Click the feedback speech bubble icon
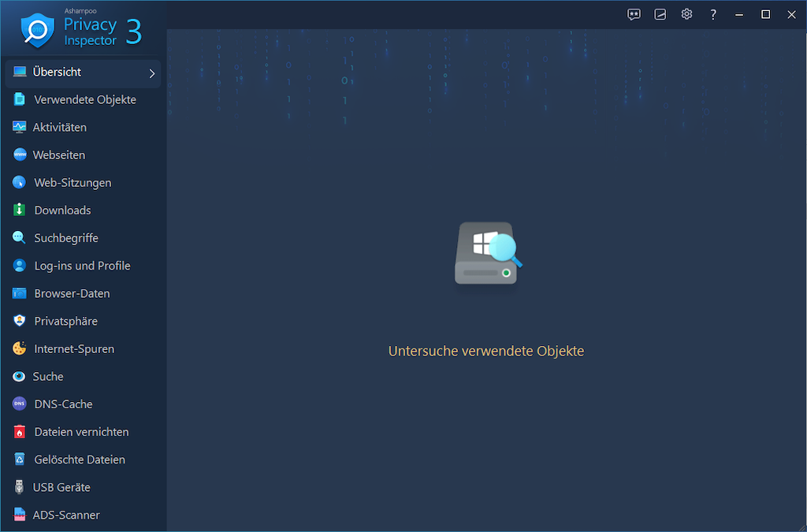 634,14
